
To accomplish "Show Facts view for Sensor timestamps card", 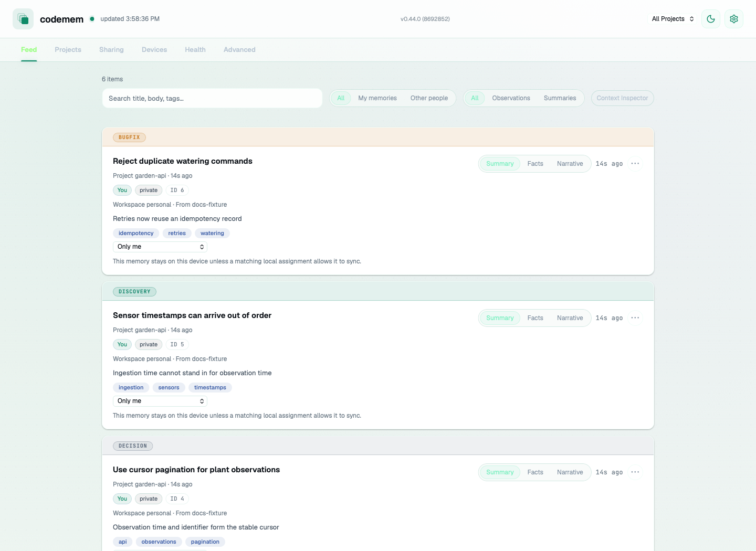I will [535, 318].
